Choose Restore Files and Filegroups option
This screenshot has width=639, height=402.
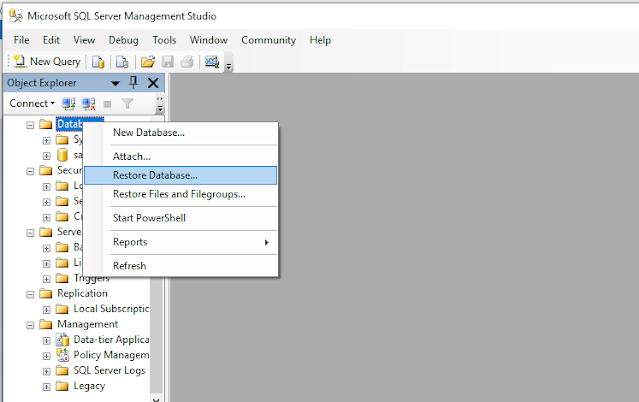click(181, 194)
